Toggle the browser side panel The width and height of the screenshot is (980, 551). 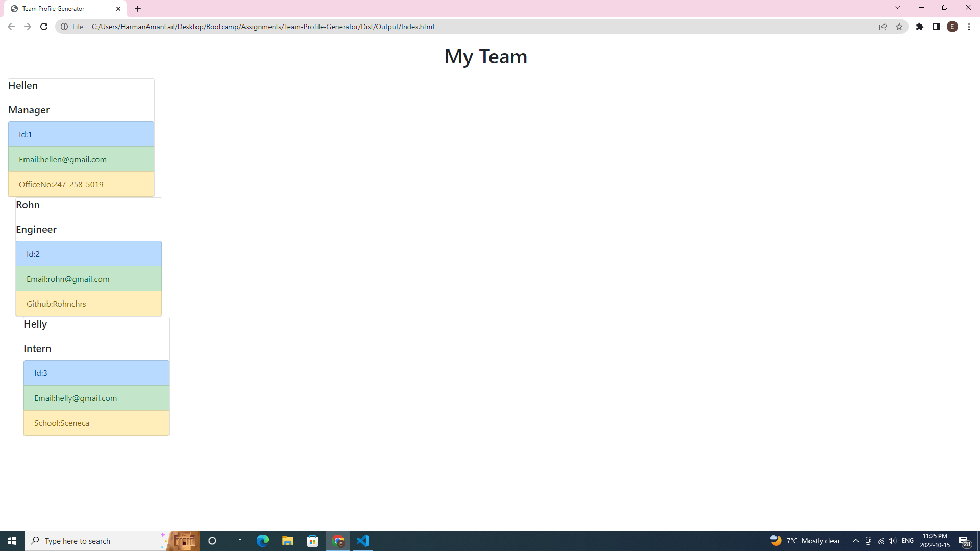point(936,27)
